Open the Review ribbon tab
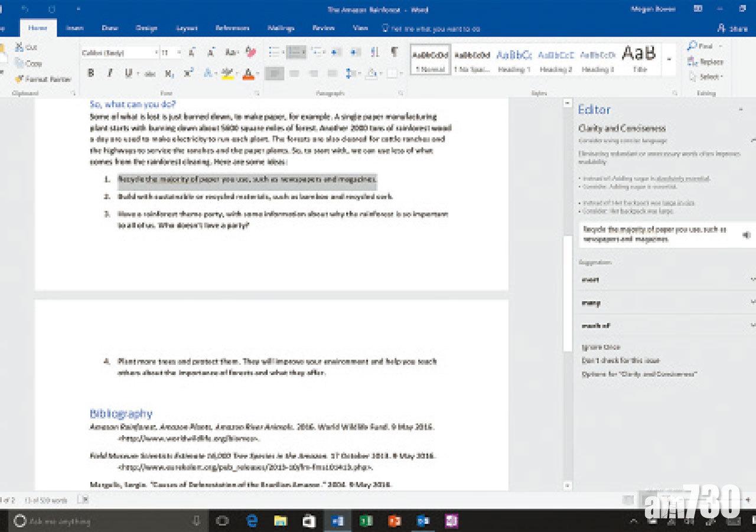Image resolution: width=756 pixels, height=532 pixels. coord(323,28)
